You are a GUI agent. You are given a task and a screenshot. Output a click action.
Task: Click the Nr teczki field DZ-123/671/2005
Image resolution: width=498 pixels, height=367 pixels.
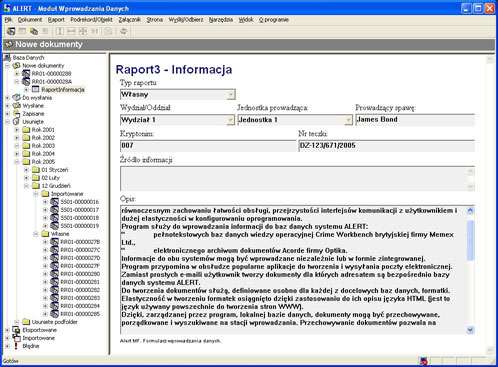pyautogui.click(x=387, y=146)
